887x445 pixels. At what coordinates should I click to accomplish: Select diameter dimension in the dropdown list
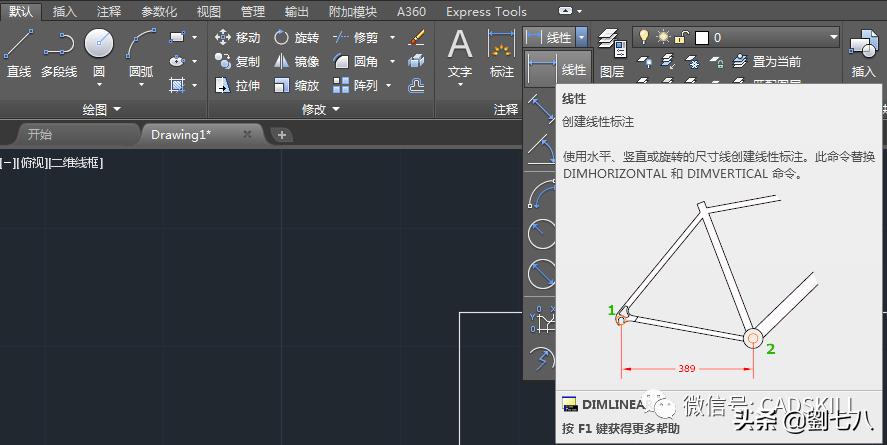tap(541, 274)
